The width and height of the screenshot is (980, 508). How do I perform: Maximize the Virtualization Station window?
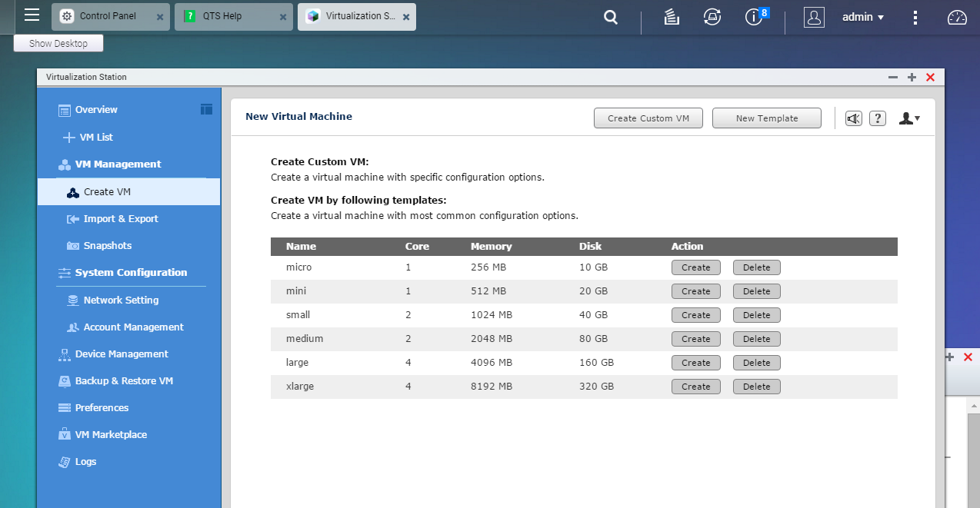[912, 78]
